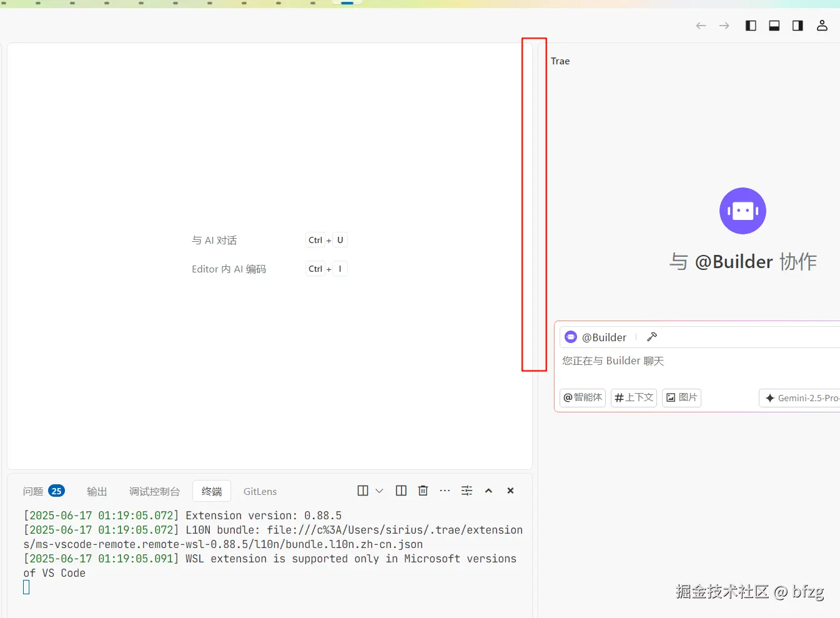The width and height of the screenshot is (840, 618).
Task: Maximize panel with chevron up toggle
Action: (x=488, y=491)
